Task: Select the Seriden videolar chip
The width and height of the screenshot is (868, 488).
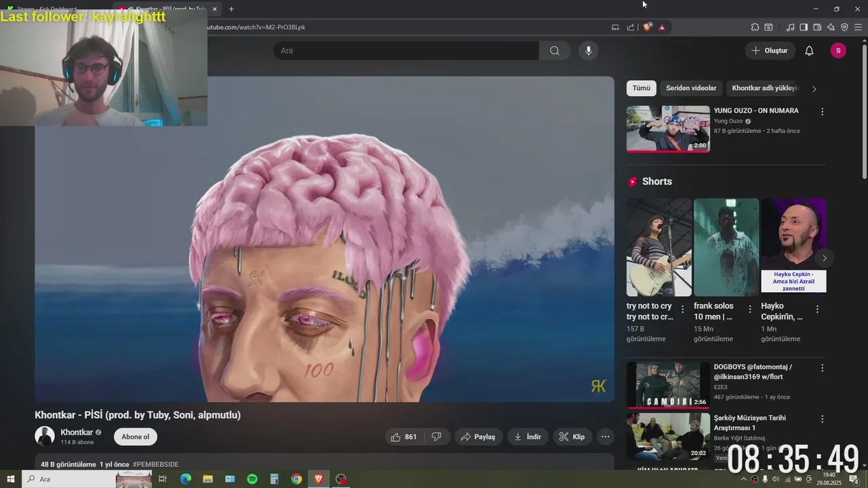Action: point(691,88)
